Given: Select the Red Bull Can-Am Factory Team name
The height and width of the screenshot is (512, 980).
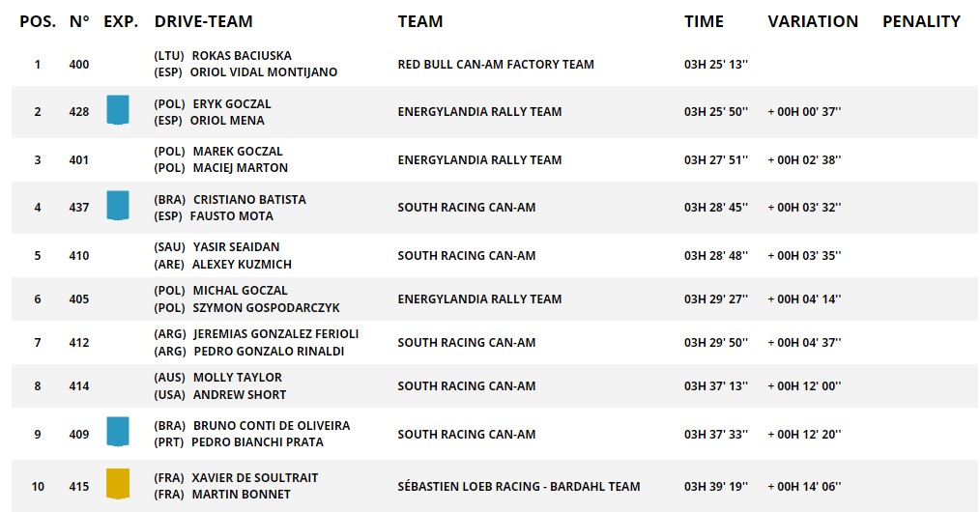Looking at the screenshot, I should coord(496,65).
